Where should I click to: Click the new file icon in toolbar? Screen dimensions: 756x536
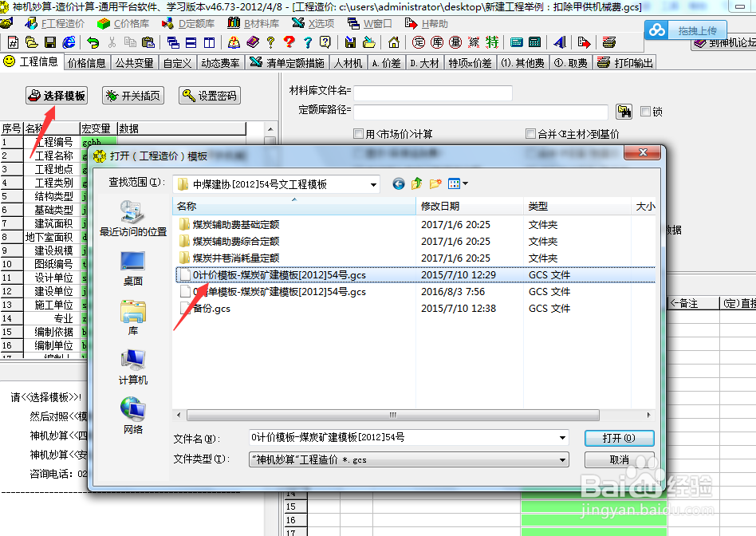click(x=13, y=42)
